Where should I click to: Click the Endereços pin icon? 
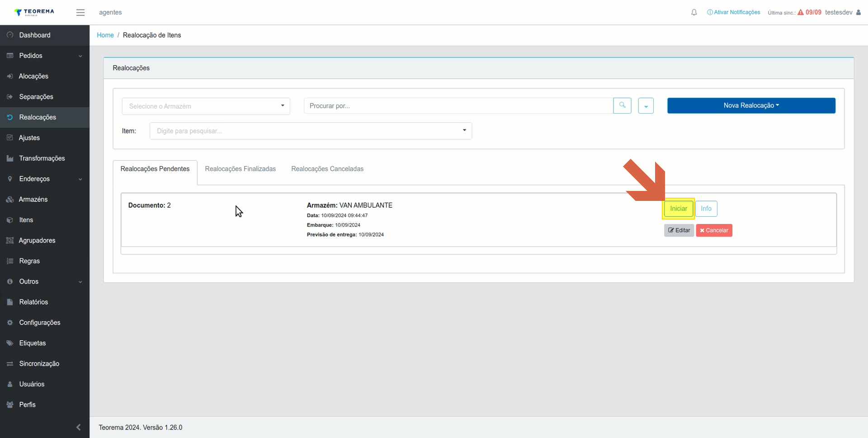10,179
